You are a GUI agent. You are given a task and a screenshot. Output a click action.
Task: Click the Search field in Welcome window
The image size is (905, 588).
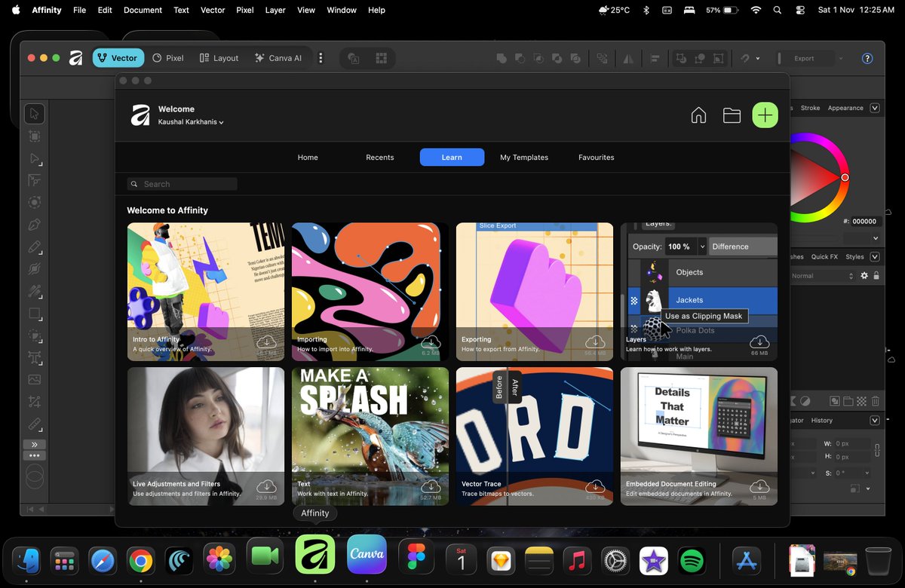[182, 184]
